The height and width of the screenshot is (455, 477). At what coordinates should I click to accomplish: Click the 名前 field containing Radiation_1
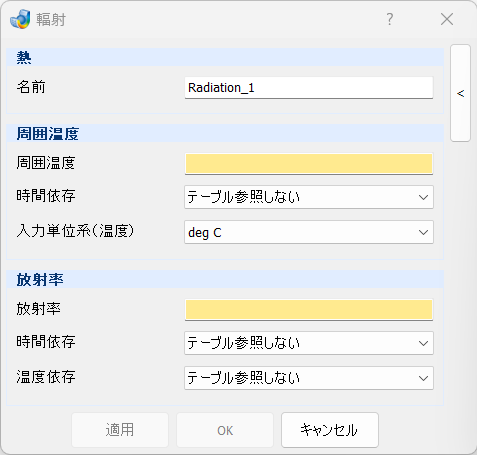309,88
